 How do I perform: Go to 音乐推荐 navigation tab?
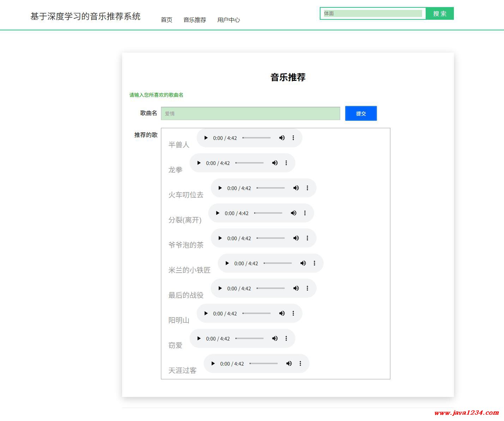(194, 20)
